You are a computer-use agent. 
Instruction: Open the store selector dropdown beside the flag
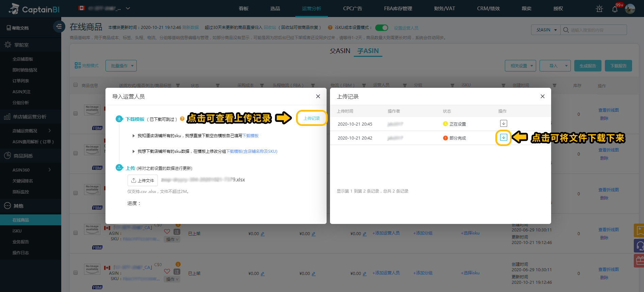[128, 8]
